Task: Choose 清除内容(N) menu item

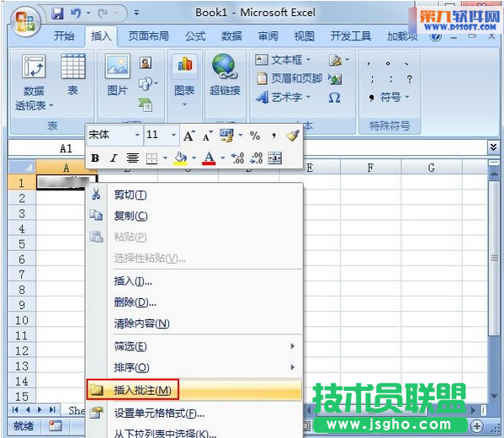Action: 194,323
